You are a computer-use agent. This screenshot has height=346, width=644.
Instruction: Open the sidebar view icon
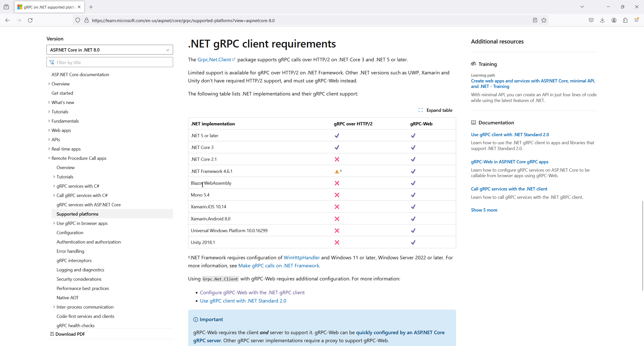(6, 7)
